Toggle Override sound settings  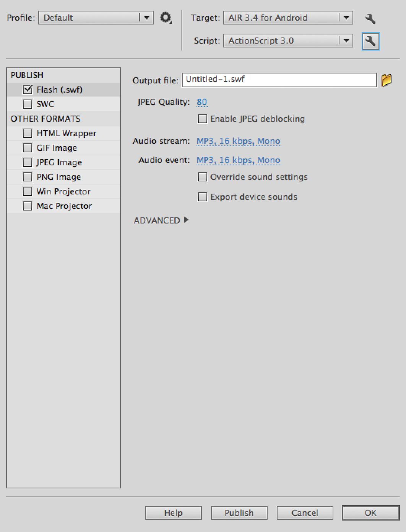tap(203, 177)
